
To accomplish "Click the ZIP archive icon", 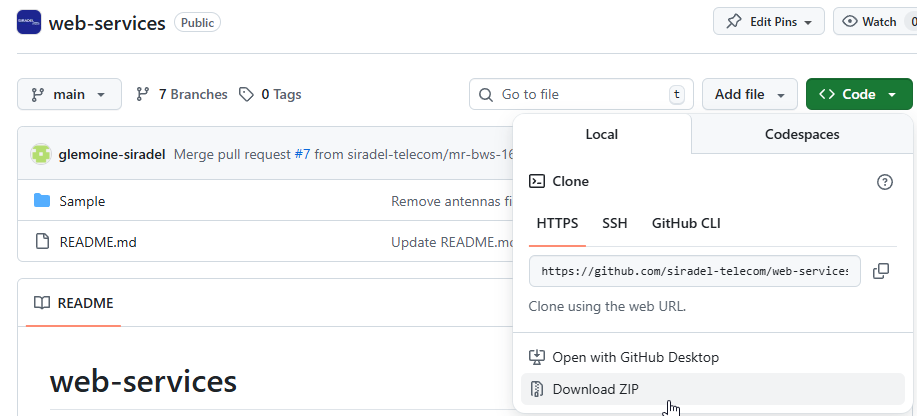I will coord(536,389).
